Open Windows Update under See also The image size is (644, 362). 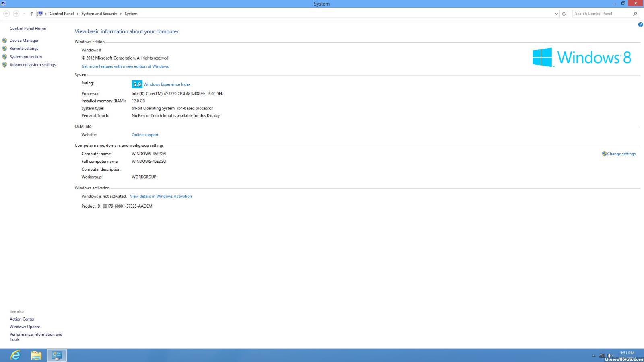25,327
